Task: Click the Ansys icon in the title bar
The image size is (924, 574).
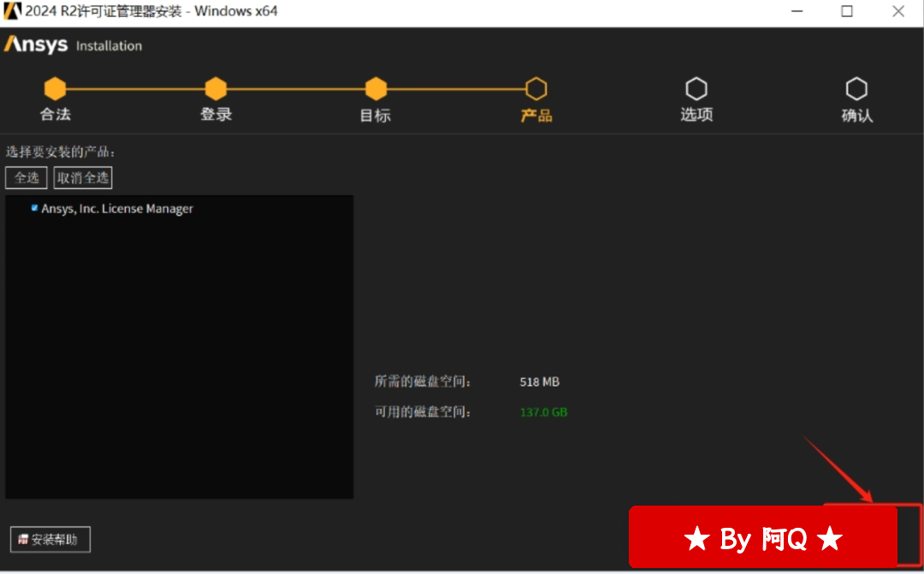Action: pos(12,11)
